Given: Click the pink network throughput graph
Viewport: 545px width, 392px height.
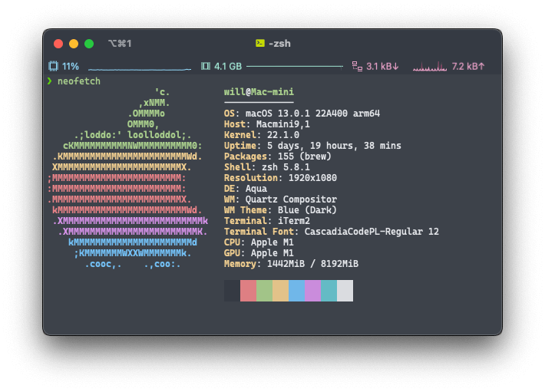Looking at the screenshot, I should coord(429,68).
